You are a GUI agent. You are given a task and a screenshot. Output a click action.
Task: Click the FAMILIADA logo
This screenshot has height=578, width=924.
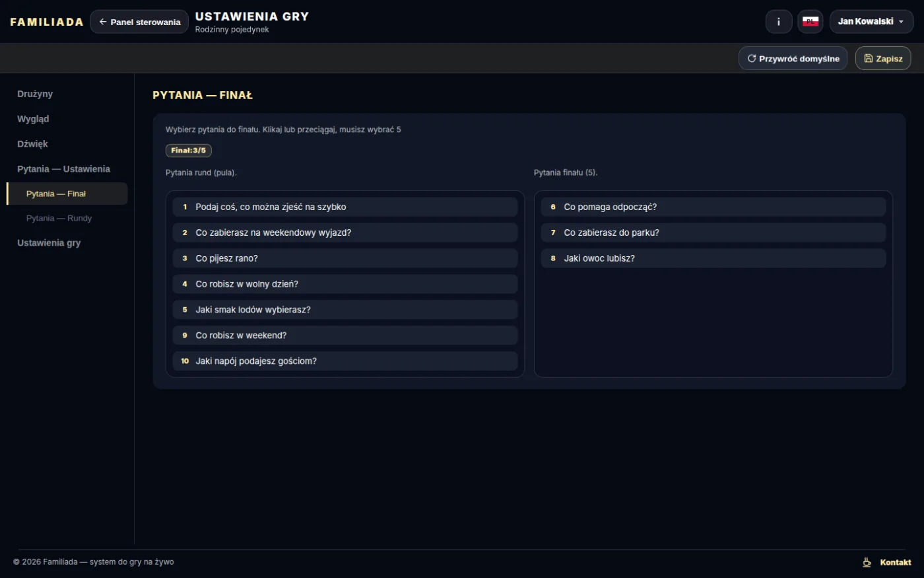click(47, 22)
